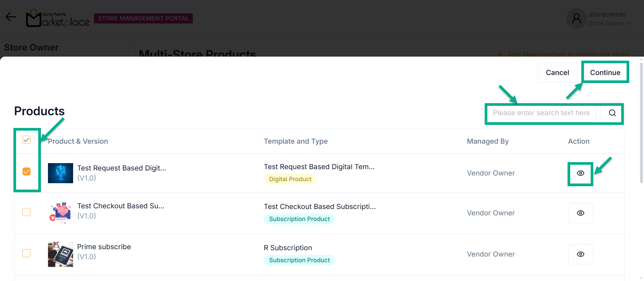Viewport: 644px width, 281px height.
Task: Check the Test Checkout Based Subscription checkbox
Action: pyautogui.click(x=26, y=212)
